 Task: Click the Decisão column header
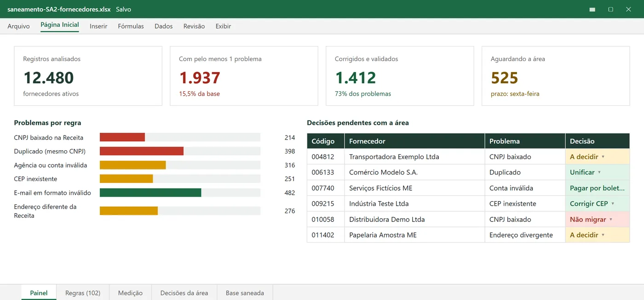point(597,141)
